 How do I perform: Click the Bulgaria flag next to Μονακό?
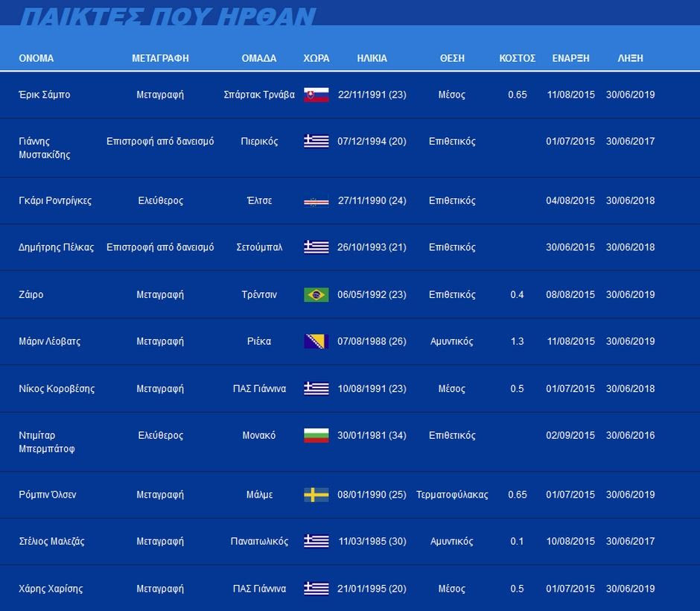(x=316, y=435)
